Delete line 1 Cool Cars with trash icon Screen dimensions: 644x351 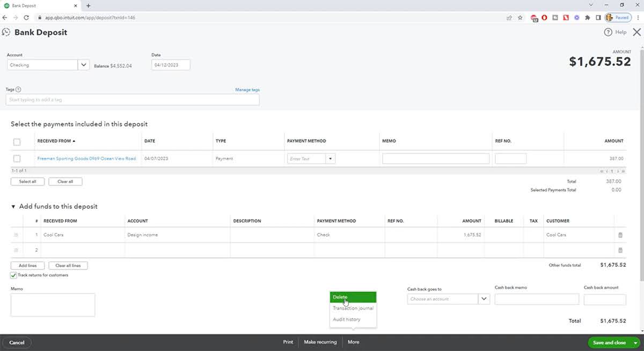pyautogui.click(x=620, y=235)
